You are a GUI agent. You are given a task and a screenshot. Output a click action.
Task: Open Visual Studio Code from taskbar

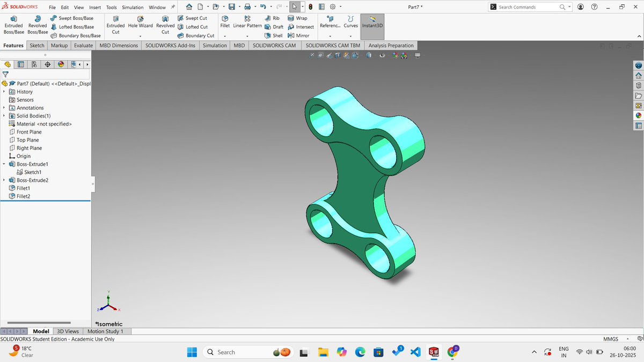click(x=414, y=352)
